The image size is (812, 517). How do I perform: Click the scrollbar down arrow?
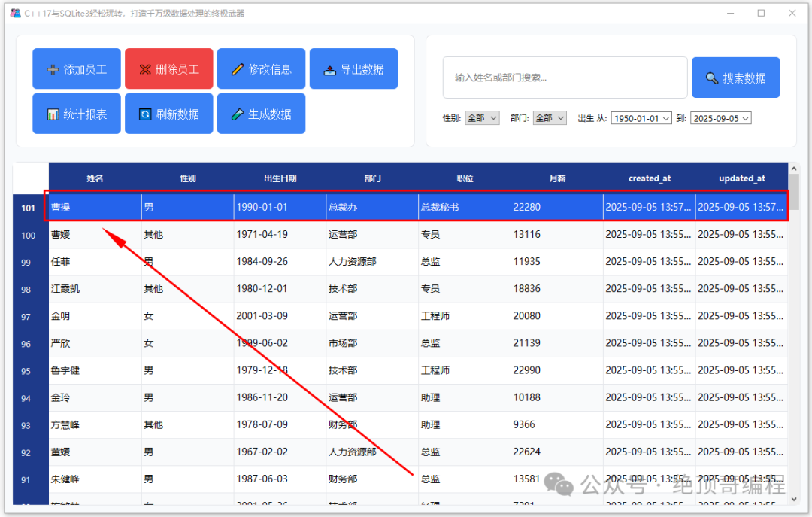click(794, 499)
